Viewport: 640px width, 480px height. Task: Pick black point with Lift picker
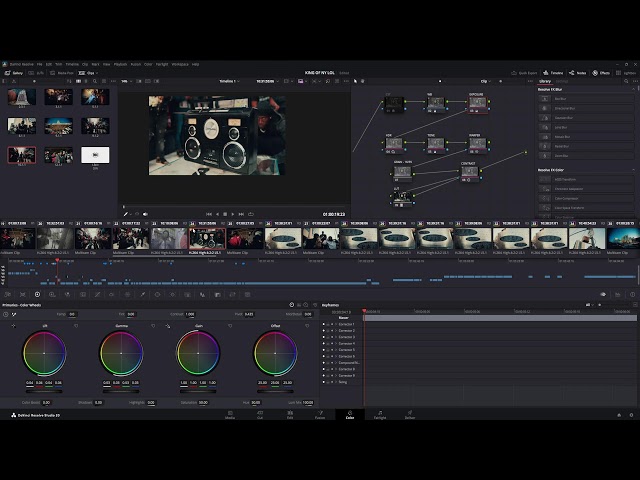(x=13, y=326)
